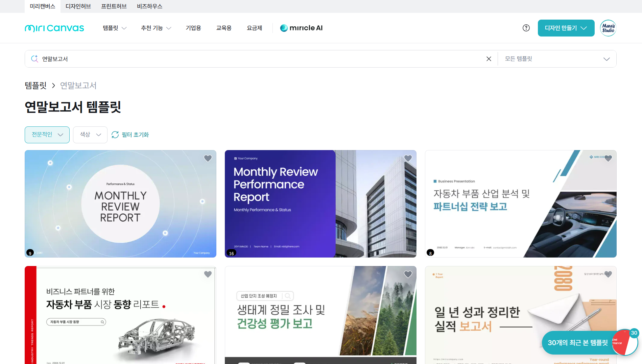Open the 요금제 menu item

pos(254,28)
